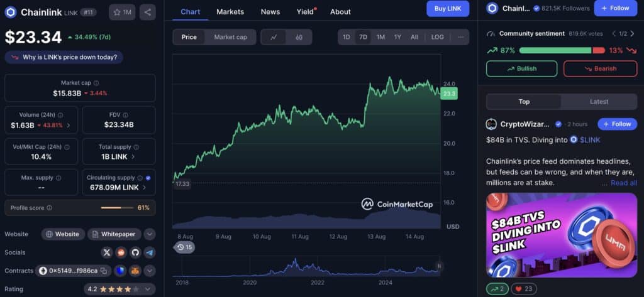This screenshot has width=644, height=297.
Task: Expand more website links chevron
Action: [x=150, y=234]
